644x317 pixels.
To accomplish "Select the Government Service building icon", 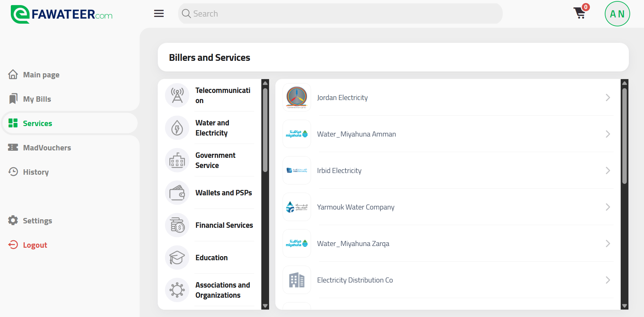I will tap(177, 160).
